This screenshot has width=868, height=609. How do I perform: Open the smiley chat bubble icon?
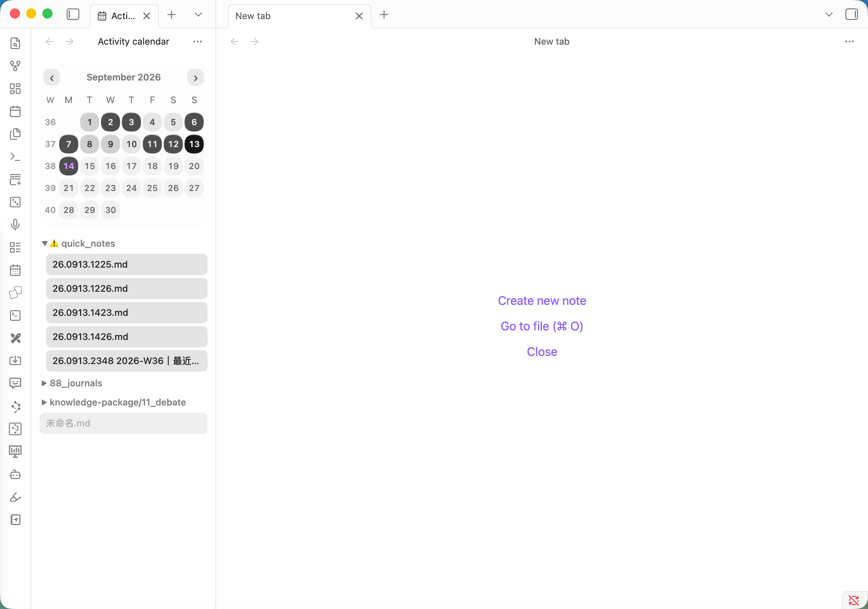15,383
